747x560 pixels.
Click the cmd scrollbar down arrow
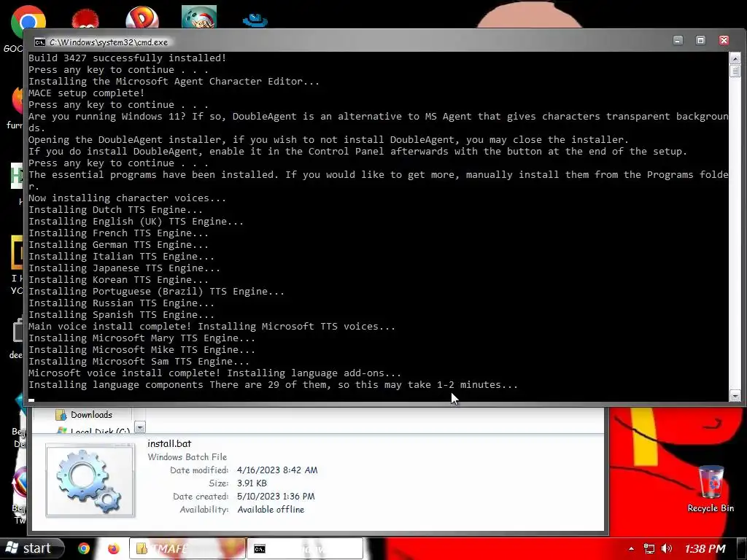[x=735, y=396]
